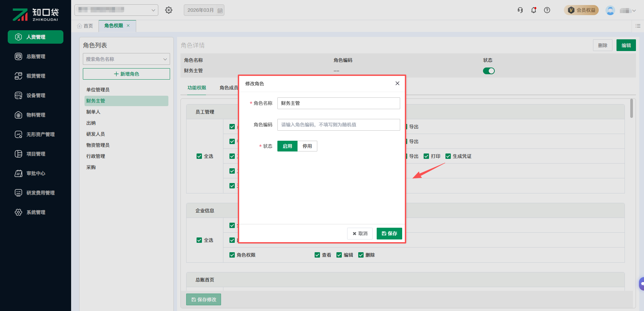Select 启用 status option

287,146
